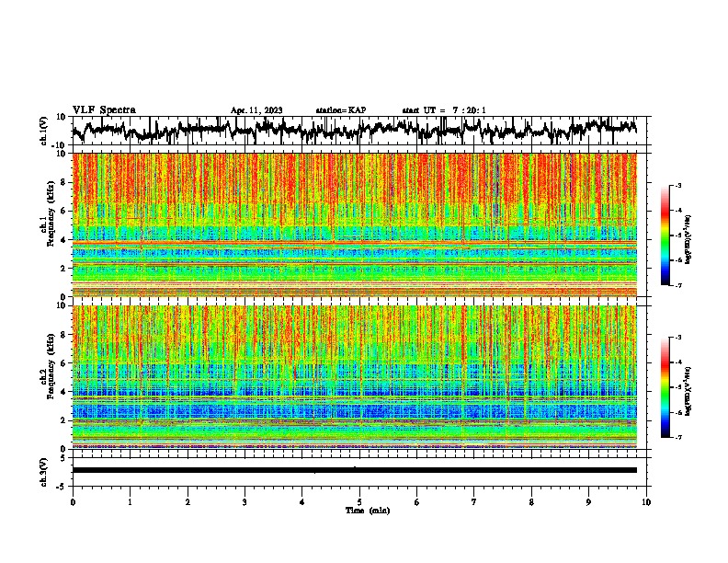Click the "ch.1(V)" axis label
The height and width of the screenshot is (563, 728).
(44, 131)
